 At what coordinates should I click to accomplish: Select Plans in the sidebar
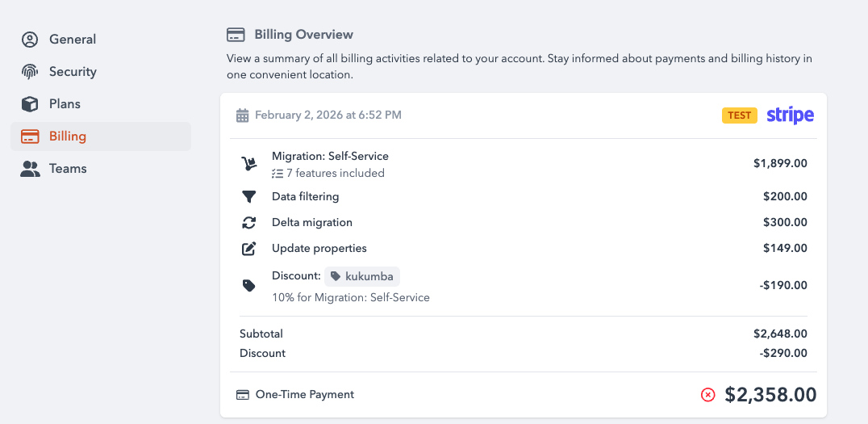(65, 104)
